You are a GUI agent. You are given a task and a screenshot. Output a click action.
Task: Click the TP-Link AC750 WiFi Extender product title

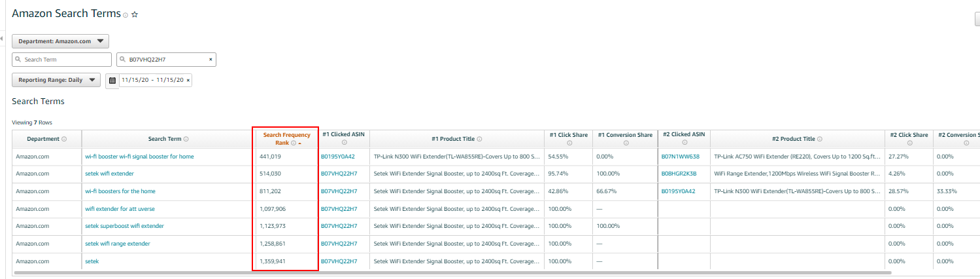797,157
